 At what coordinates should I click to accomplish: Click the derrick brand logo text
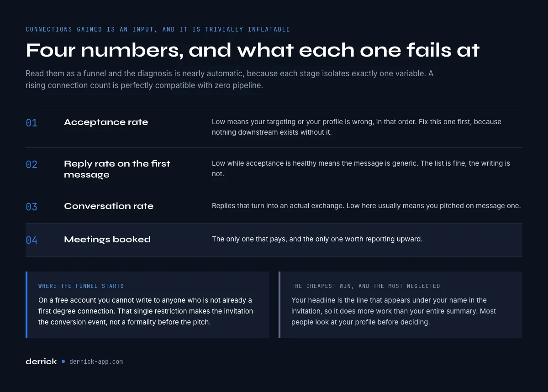pos(41,361)
